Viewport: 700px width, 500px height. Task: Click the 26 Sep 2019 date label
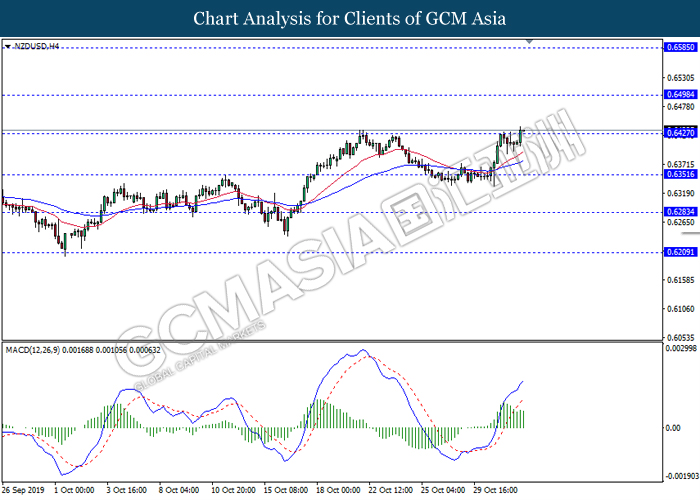pyautogui.click(x=23, y=490)
